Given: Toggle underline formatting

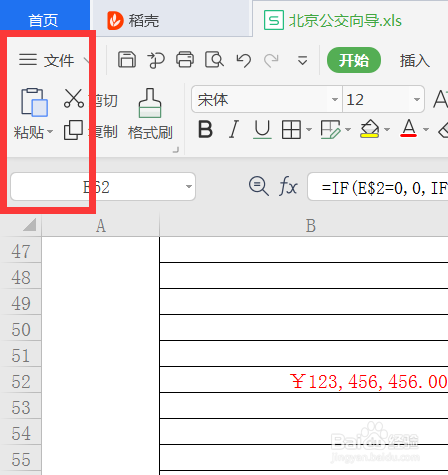Looking at the screenshot, I should 262,129.
